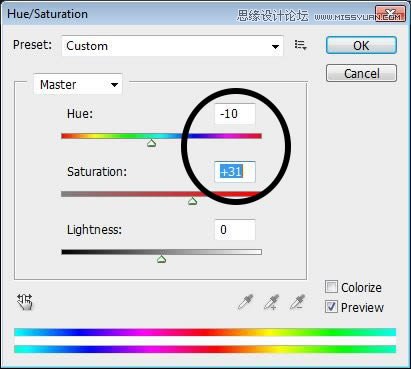Click the Preset: label

[x=33, y=45]
